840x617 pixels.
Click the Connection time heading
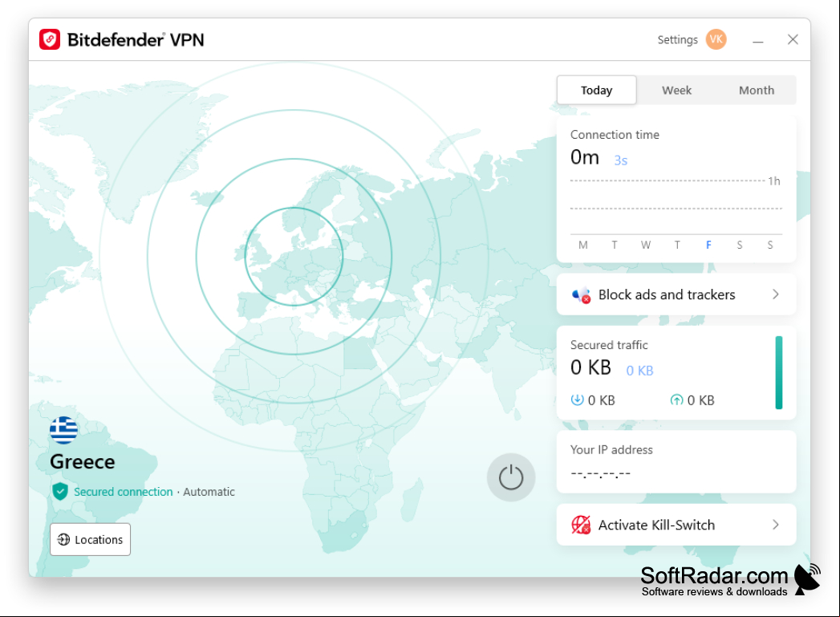click(615, 135)
